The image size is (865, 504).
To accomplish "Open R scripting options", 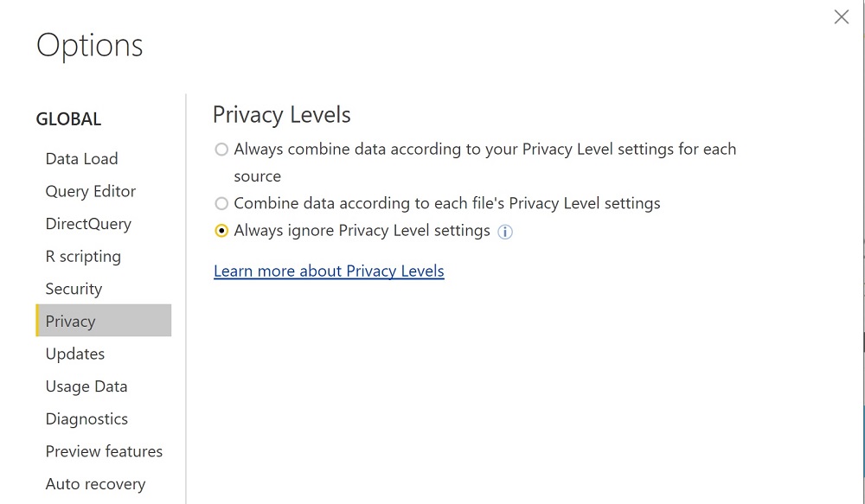I will [83, 257].
